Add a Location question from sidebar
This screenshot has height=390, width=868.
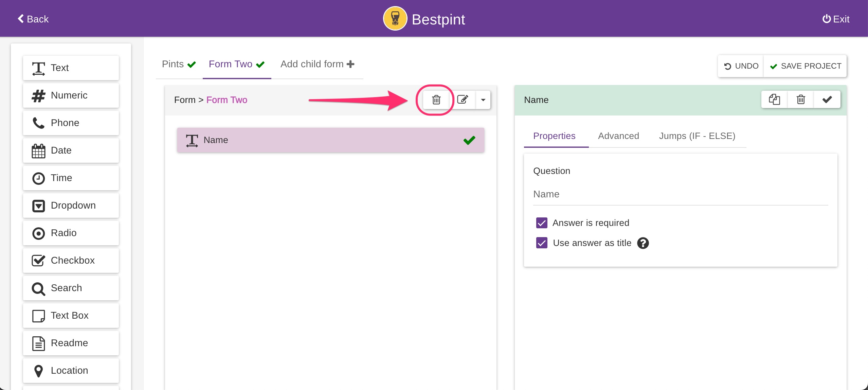71,370
